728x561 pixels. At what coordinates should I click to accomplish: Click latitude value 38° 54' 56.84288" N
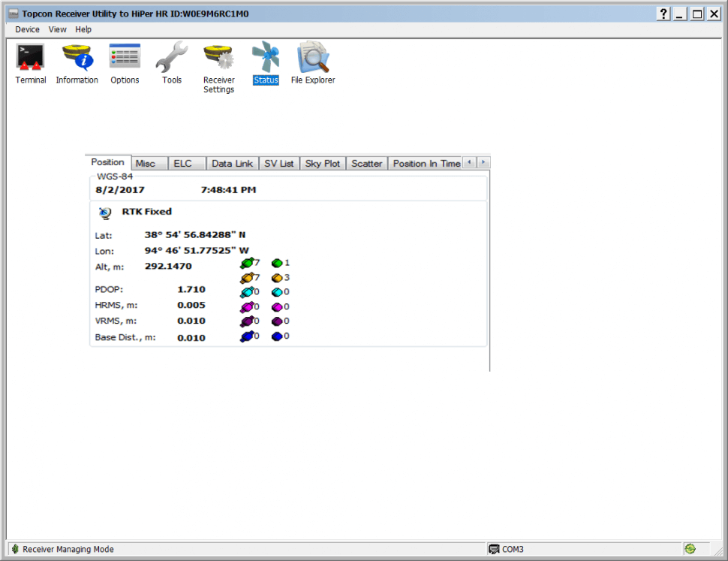coord(195,235)
